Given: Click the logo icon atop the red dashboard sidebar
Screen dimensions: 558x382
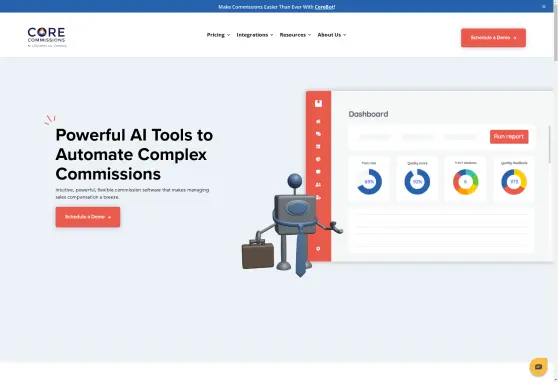Looking at the screenshot, I should [319, 104].
